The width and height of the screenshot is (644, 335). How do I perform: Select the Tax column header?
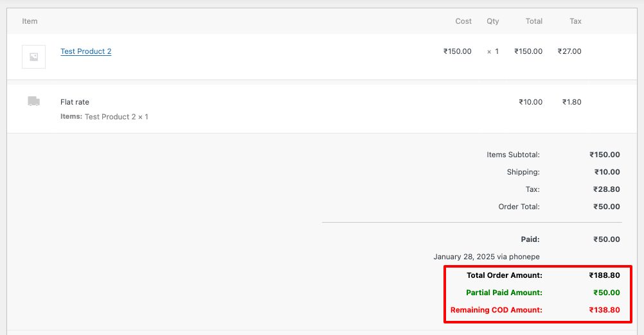(575, 21)
